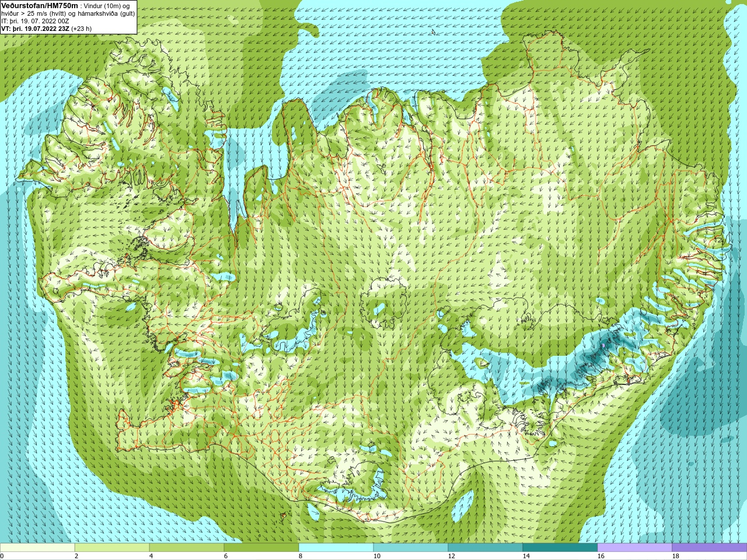Click the '14' label on the legend
Viewport: 747px width, 560px height.
click(x=526, y=556)
